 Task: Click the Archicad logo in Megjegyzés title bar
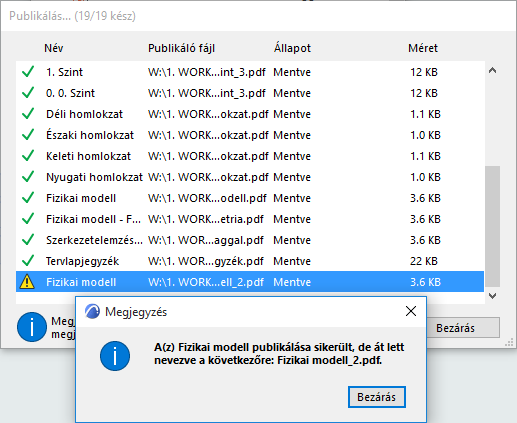point(92,312)
